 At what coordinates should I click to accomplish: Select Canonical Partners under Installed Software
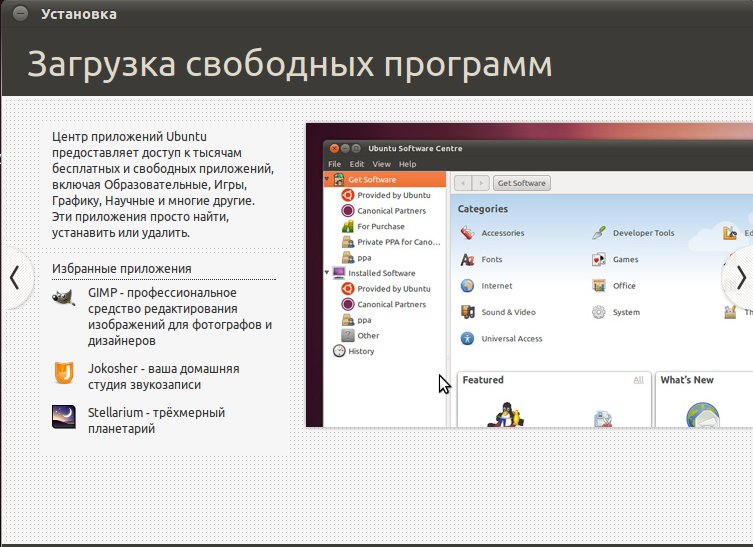coord(383,304)
